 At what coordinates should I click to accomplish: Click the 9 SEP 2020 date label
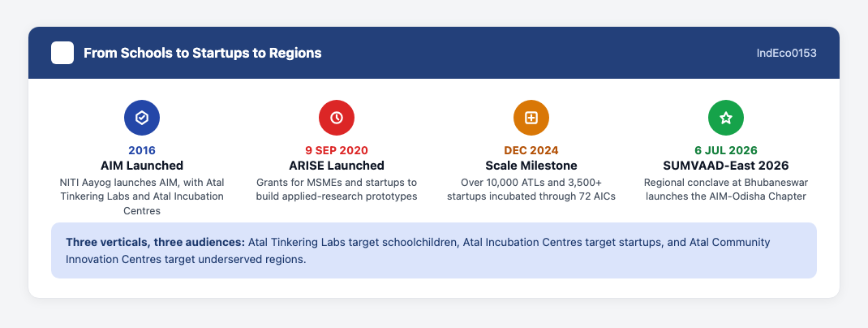tap(337, 150)
